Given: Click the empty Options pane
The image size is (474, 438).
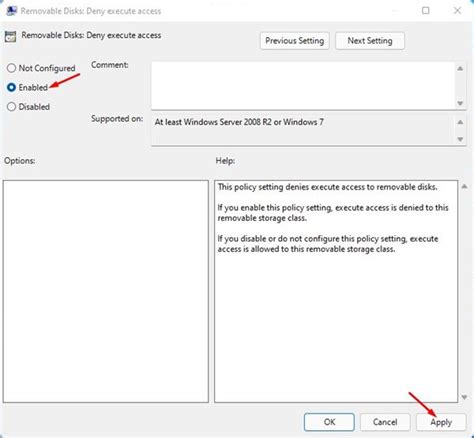Looking at the screenshot, I should [x=106, y=291].
